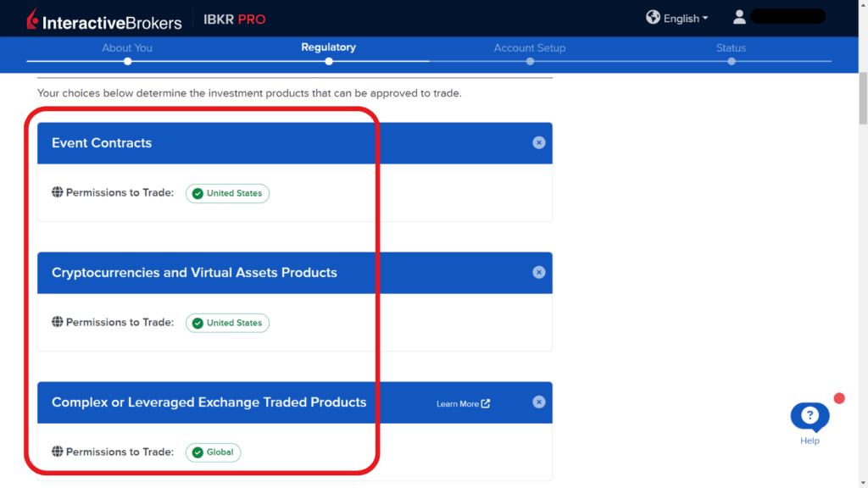Remove Complex or Leveraged Exchange Traded Products

[x=539, y=402]
